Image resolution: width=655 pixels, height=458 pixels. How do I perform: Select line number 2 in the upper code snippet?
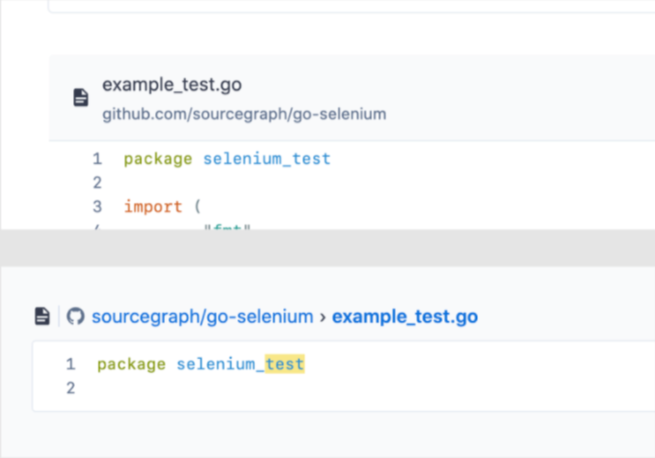(97, 183)
